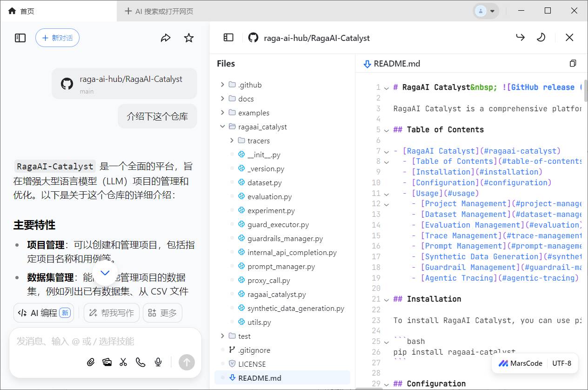The width and height of the screenshot is (588, 390).
Task: Fold the Table of Contents section at line 5
Action: pyautogui.click(x=387, y=130)
